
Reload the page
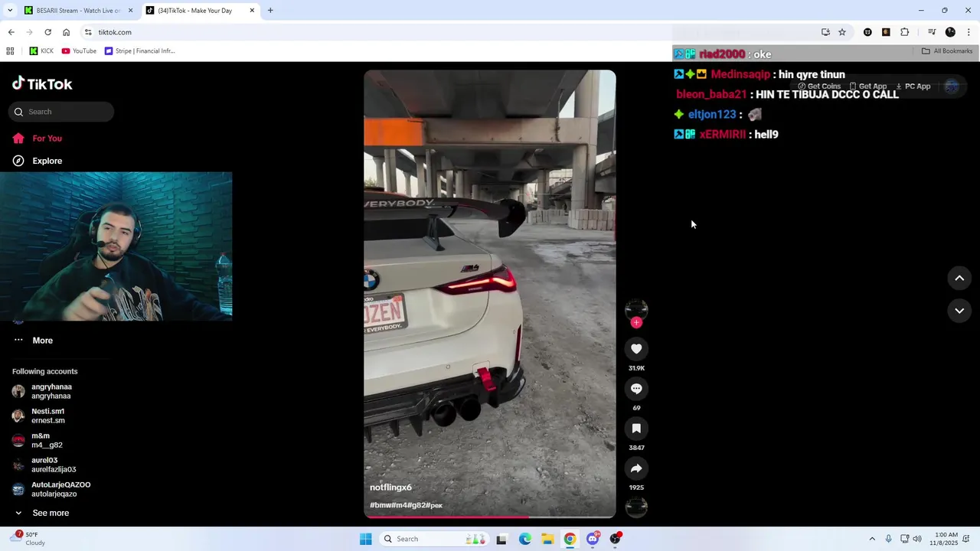point(47,32)
